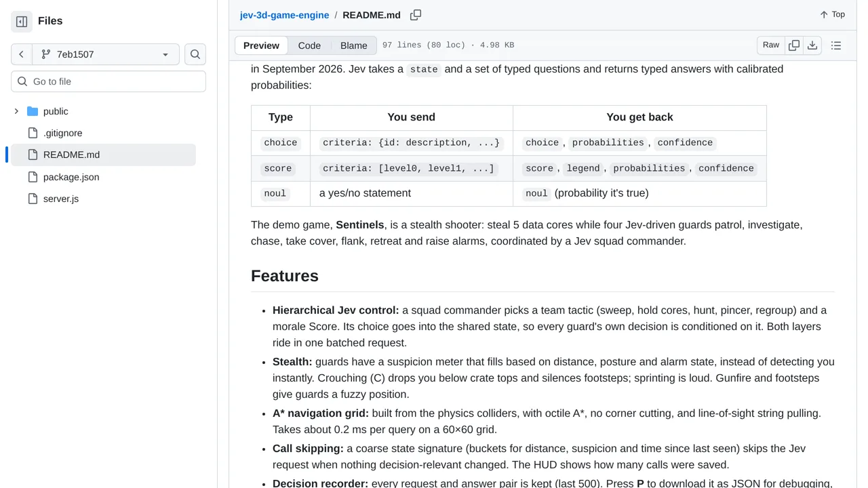Copy raw file contents icon

(x=794, y=45)
